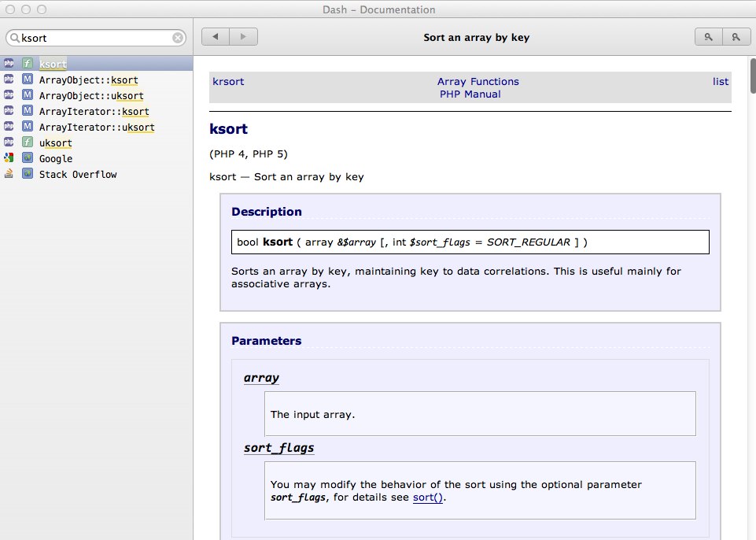Click the list link in the header
The width and height of the screenshot is (756, 540).
720,81
